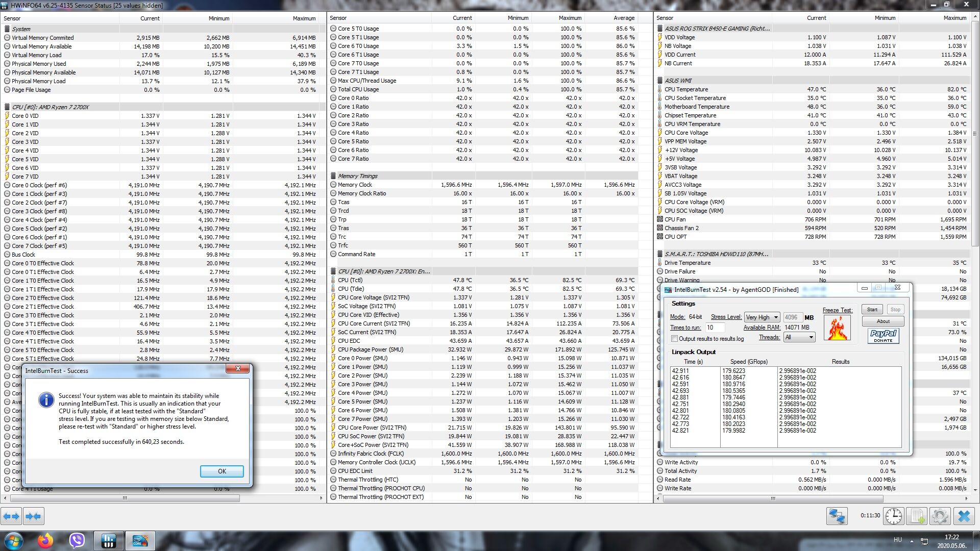The image size is (980, 551).
Task: Click the Freeze Test flame image
Action: tap(837, 328)
